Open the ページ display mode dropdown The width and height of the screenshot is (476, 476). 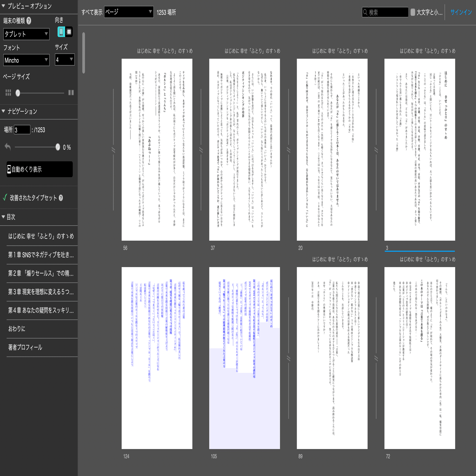tap(128, 12)
